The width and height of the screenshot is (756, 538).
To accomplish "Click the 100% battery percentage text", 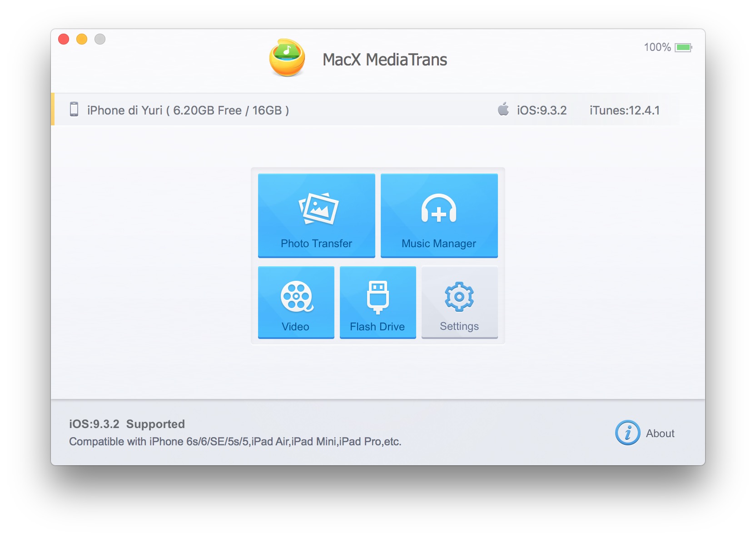I will point(657,47).
